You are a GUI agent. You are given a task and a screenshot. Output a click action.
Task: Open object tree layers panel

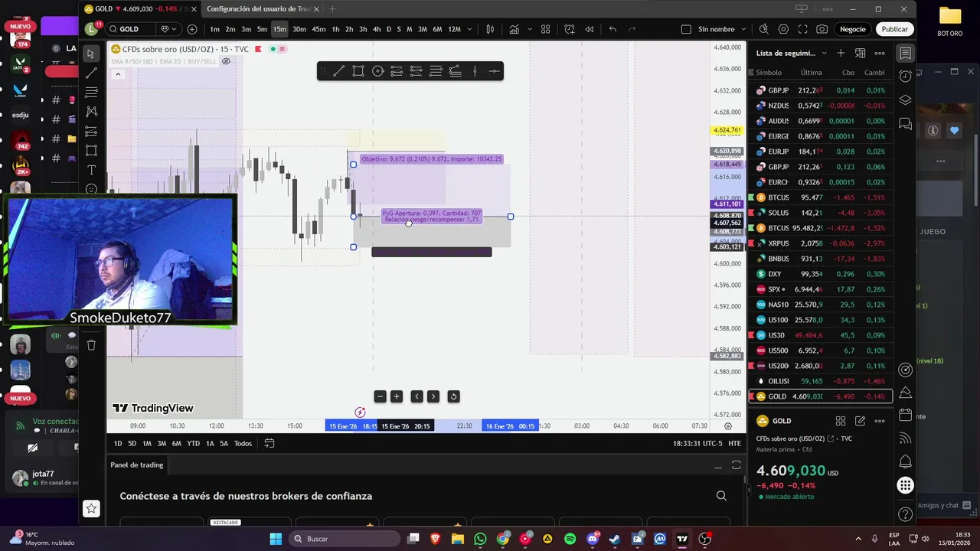(x=905, y=99)
